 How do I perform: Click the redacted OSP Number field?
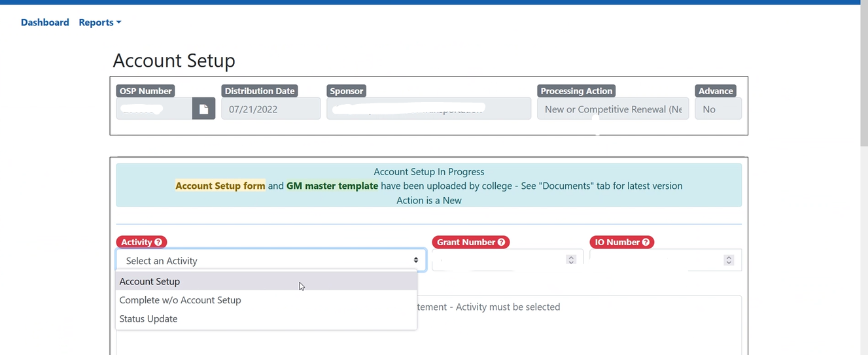(x=154, y=109)
